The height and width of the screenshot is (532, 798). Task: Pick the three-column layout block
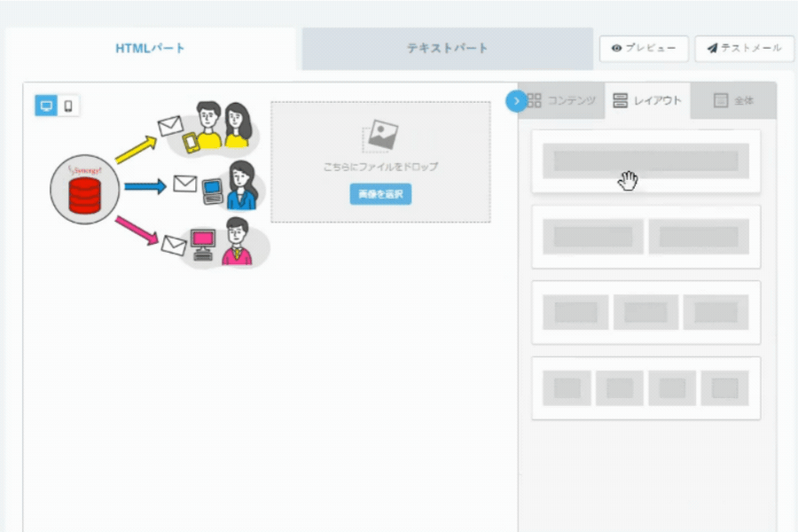pyautogui.click(x=645, y=312)
